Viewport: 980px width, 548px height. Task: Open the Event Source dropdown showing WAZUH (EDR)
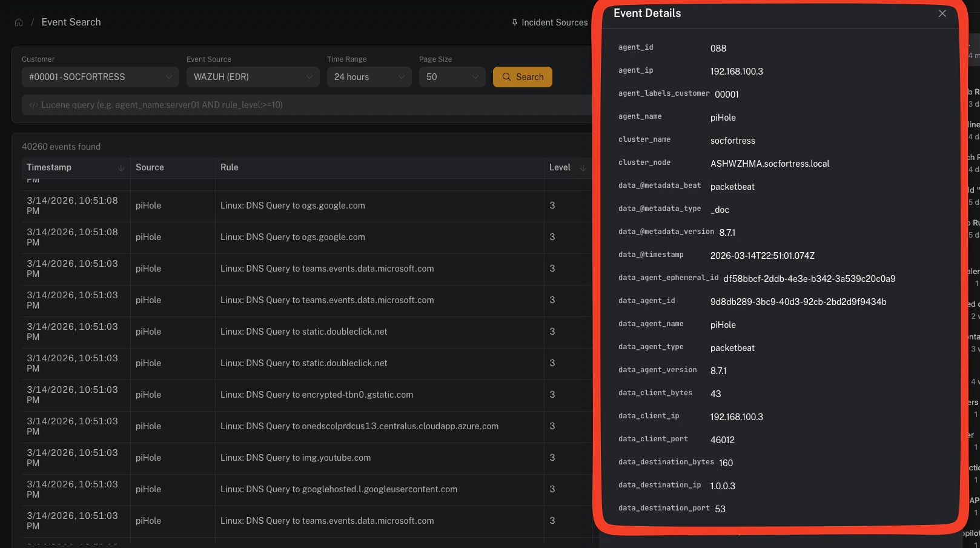pyautogui.click(x=253, y=77)
